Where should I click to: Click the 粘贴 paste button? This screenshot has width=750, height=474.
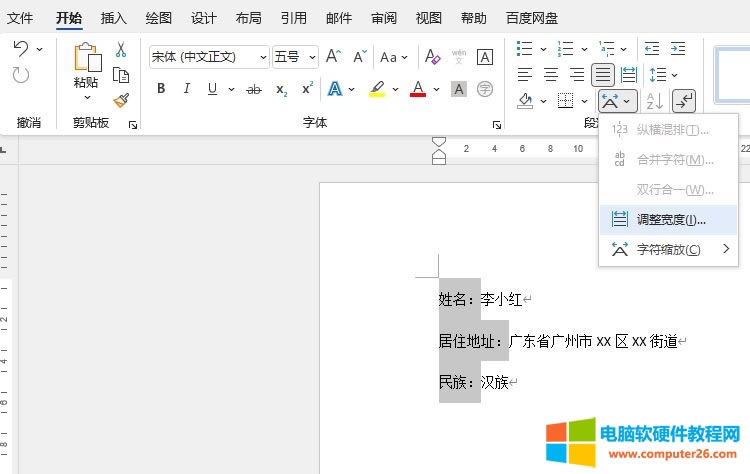[x=87, y=70]
